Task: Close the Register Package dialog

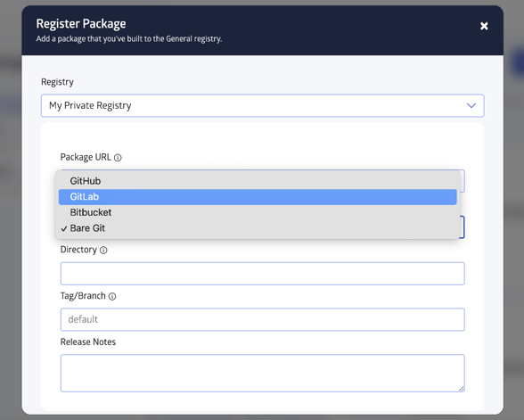Action: (x=484, y=26)
